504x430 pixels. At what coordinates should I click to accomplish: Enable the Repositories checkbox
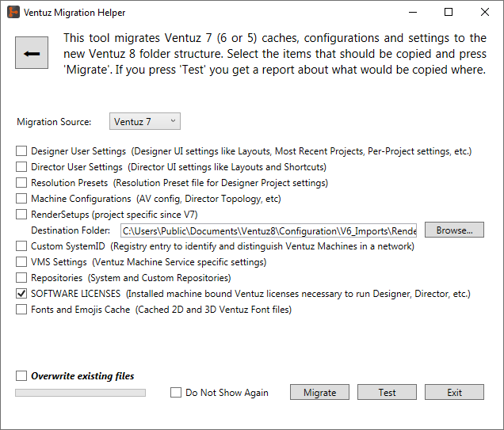[x=22, y=278]
